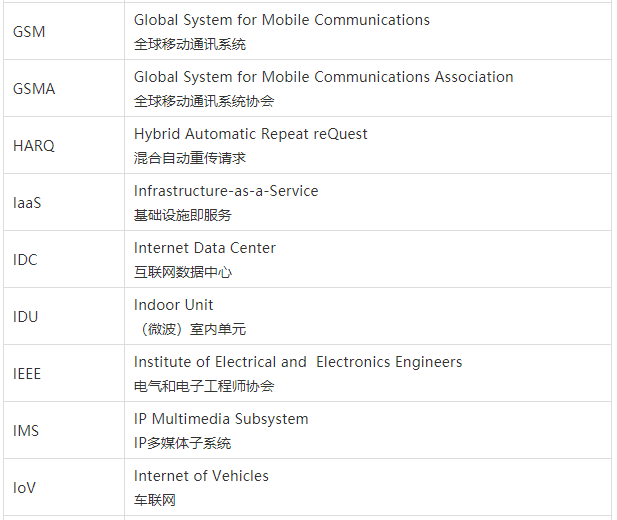617x520 pixels.
Task: Click Chinese translation '车联网'
Action: click(154, 500)
